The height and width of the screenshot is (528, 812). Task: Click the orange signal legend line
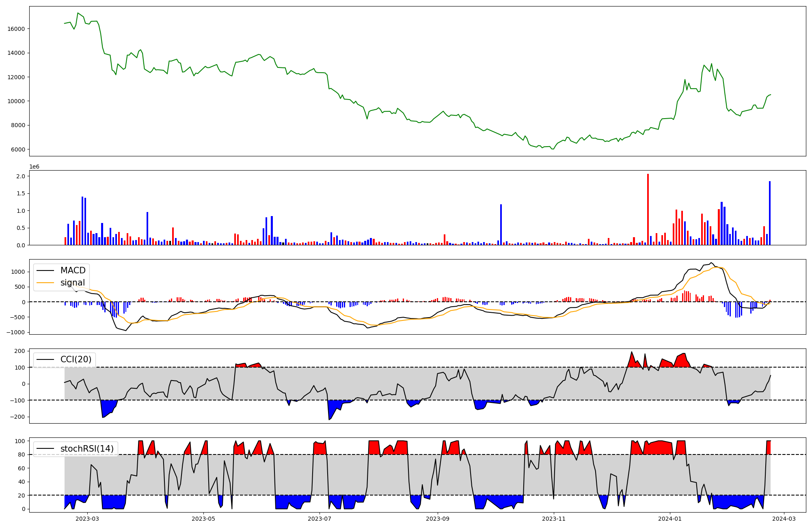click(x=45, y=283)
